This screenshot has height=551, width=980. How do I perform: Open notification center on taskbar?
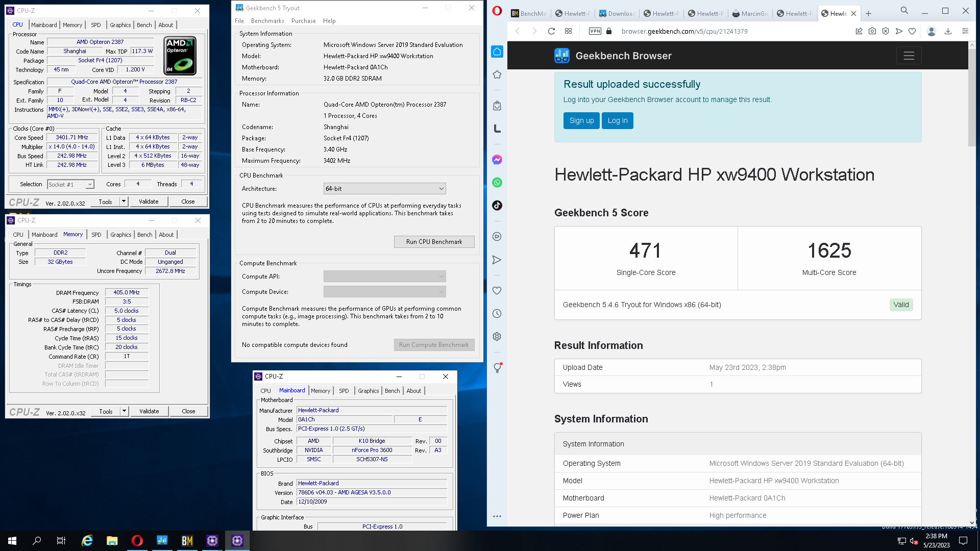pyautogui.click(x=963, y=541)
